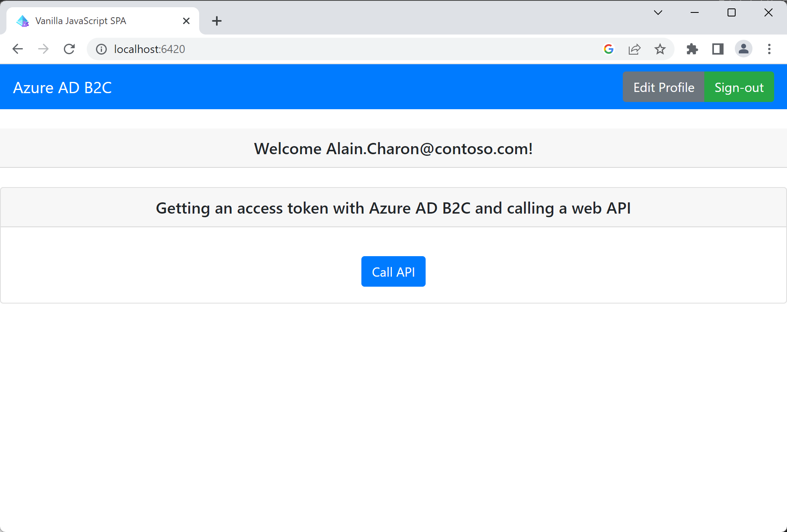Click the new tab plus button
Image resolution: width=787 pixels, height=532 pixels.
click(x=217, y=21)
